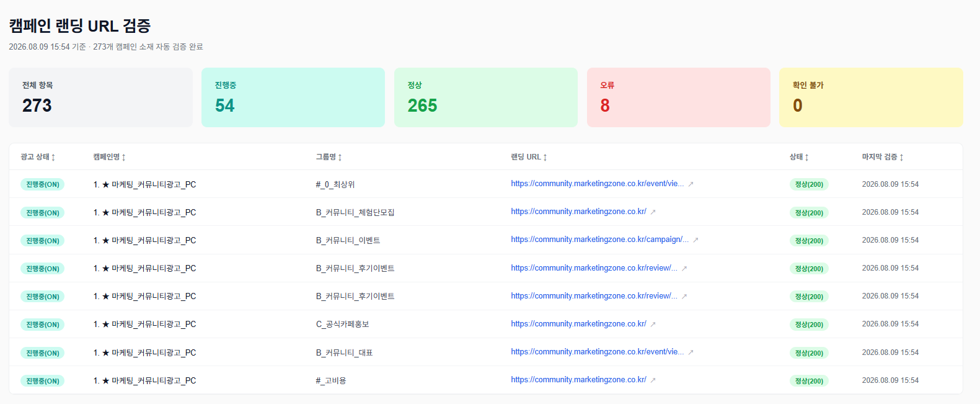Sort table by 마지막 검증 column arrow
The height and width of the screenshot is (404, 980).
pos(901,158)
